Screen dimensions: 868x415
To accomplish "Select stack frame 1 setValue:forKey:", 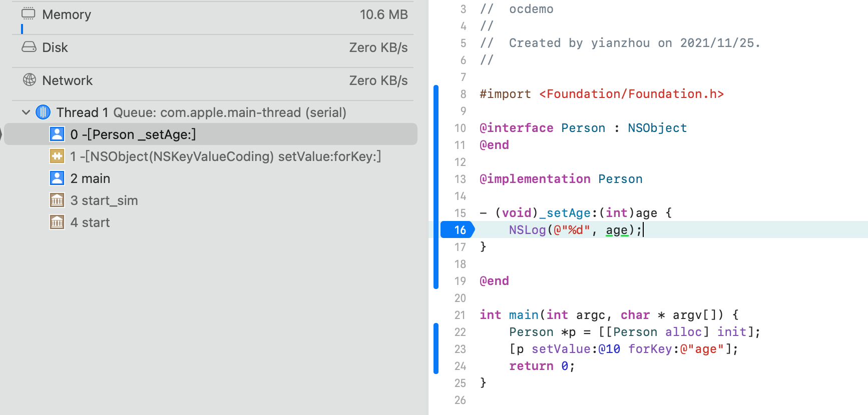I will 211,156.
